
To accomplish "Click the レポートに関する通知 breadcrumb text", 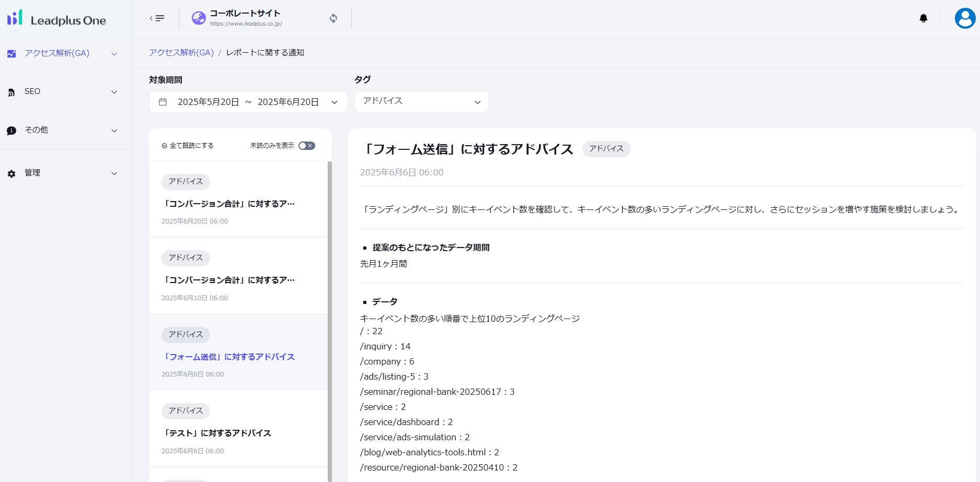I will click(265, 53).
